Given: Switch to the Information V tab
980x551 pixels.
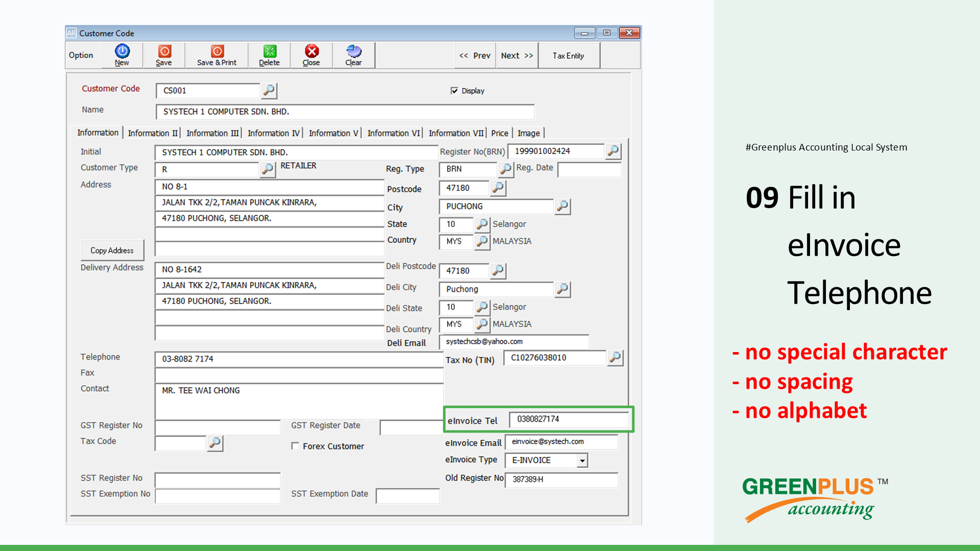Looking at the screenshot, I should 333,133.
